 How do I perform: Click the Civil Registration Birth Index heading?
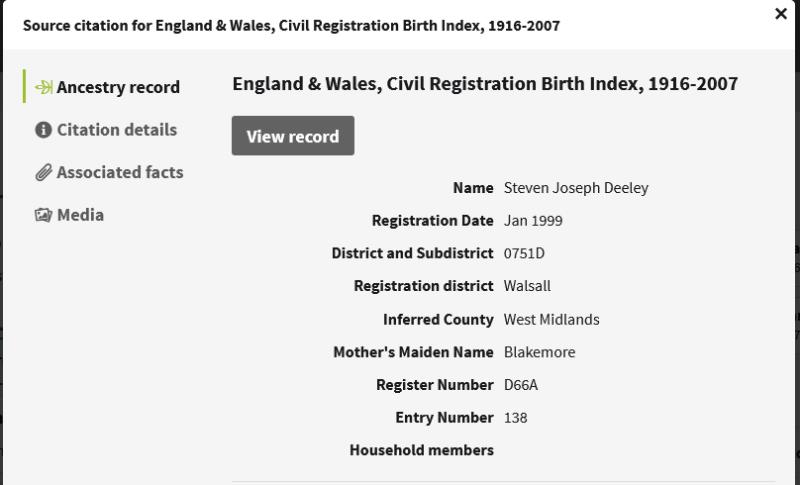click(x=485, y=84)
